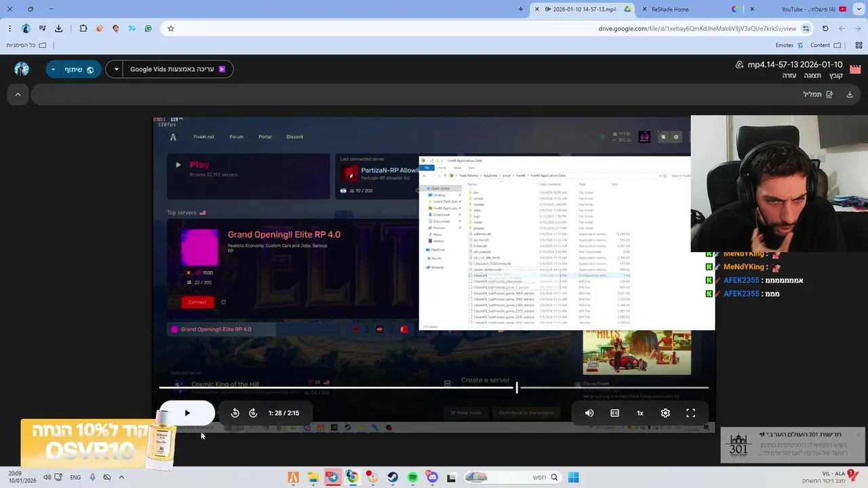Open Chrome downloads icon
868x488 pixels.
58,28
